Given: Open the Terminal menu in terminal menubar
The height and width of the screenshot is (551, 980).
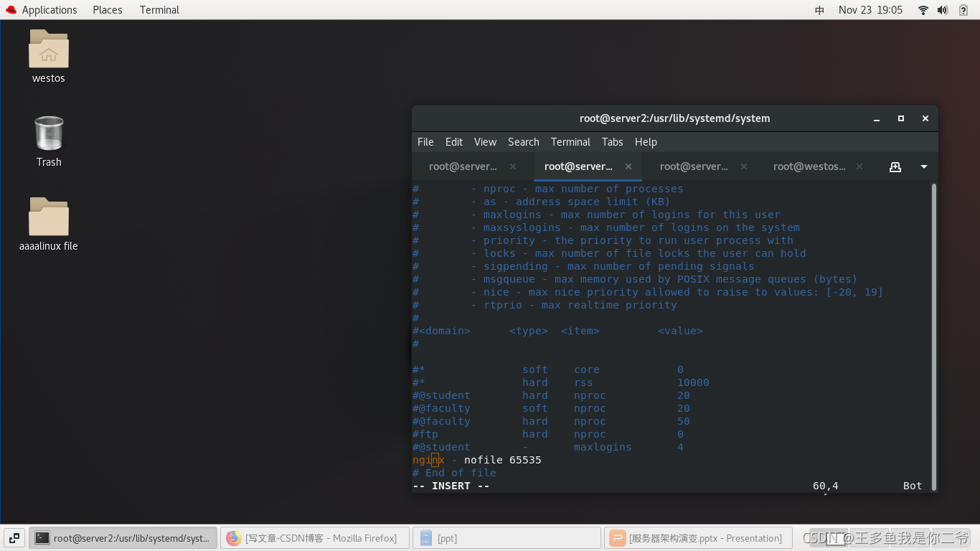Looking at the screenshot, I should point(570,142).
